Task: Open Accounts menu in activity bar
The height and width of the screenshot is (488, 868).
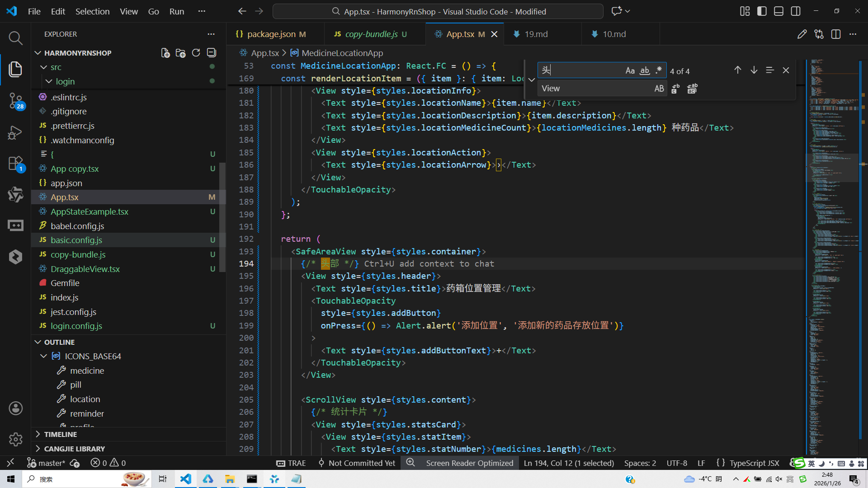Action: (15, 408)
